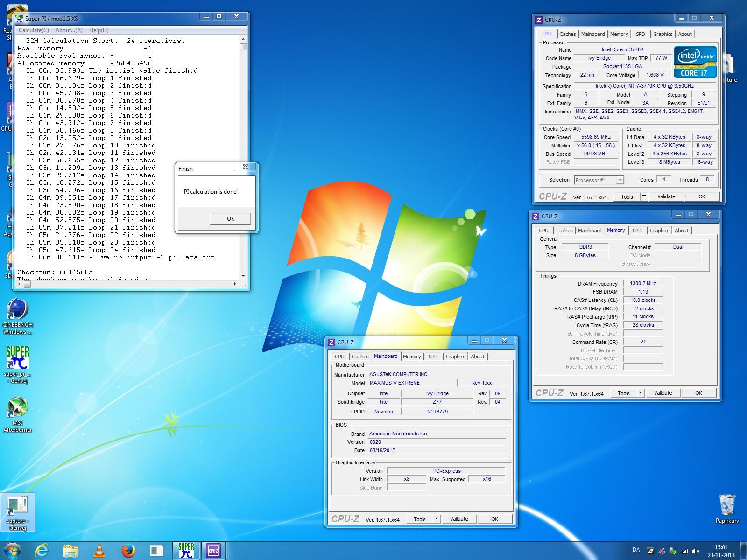
Task: Open the About tab in Memory window
Action: click(x=681, y=231)
